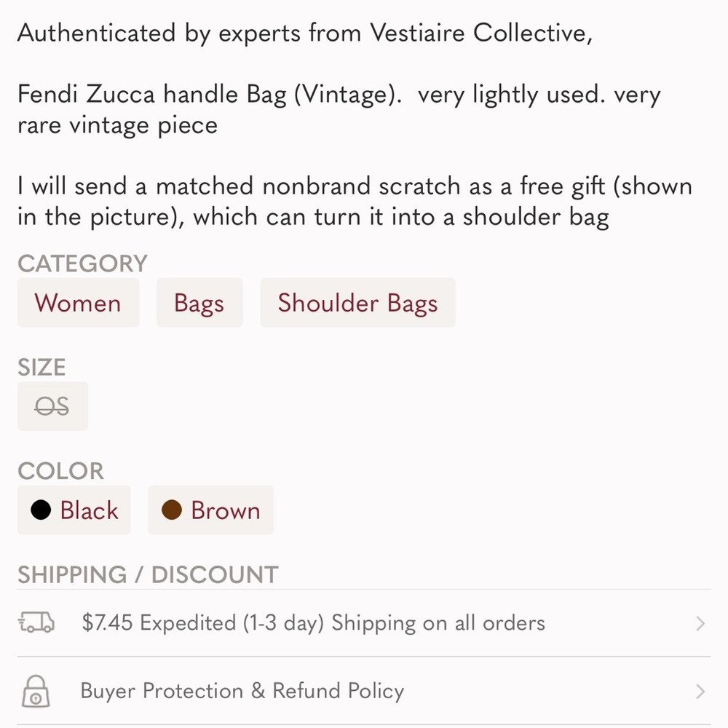Image resolution: width=728 pixels, height=728 pixels.
Task: Expand the Expedited Shipping row chevron
Action: (700, 623)
